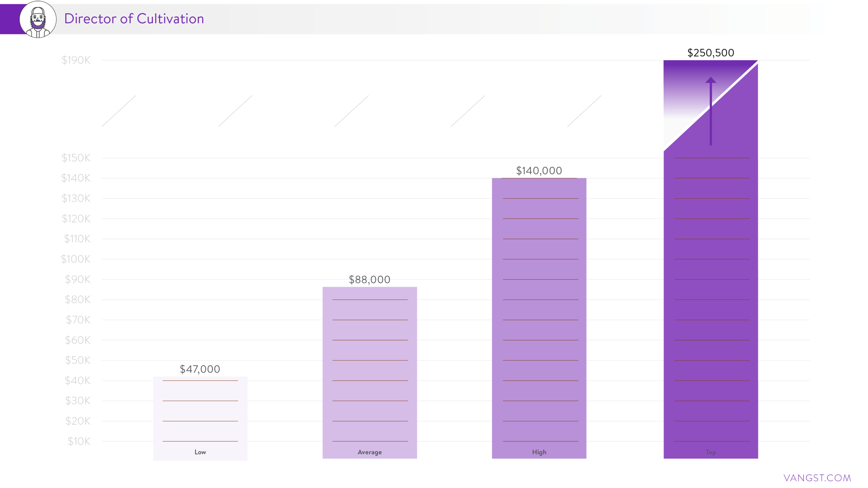Click the Low category label
This screenshot has height=488, width=868.
(x=200, y=452)
